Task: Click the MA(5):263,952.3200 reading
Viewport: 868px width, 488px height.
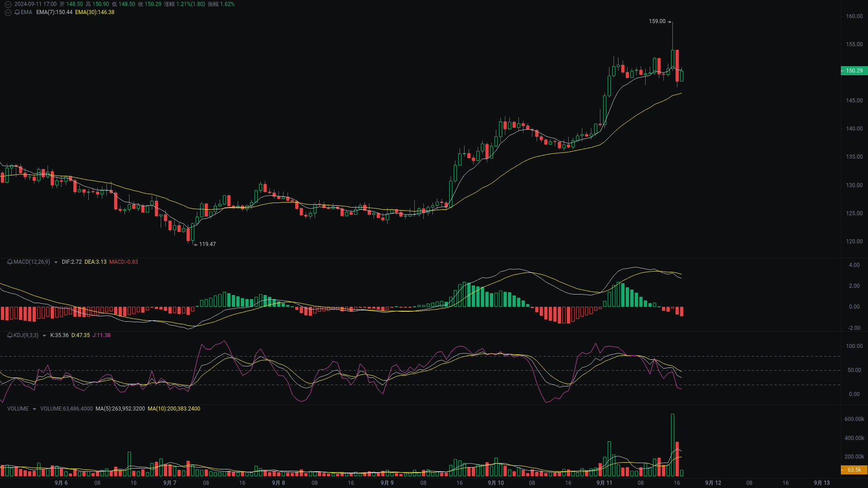Action: (x=120, y=409)
